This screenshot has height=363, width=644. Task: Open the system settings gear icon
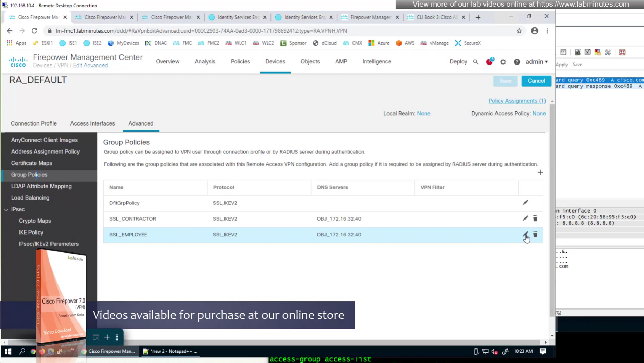click(503, 62)
